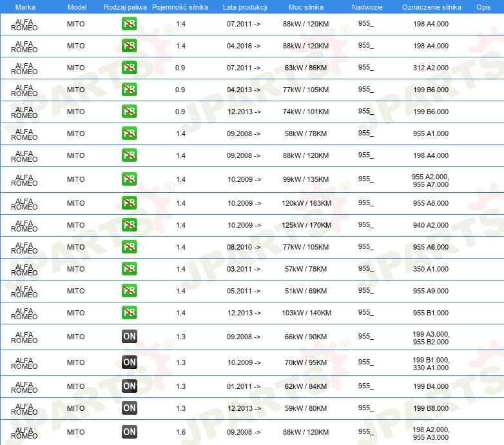Select engine code 350 A1.000
Screen dimensions: 504x445
point(431,269)
